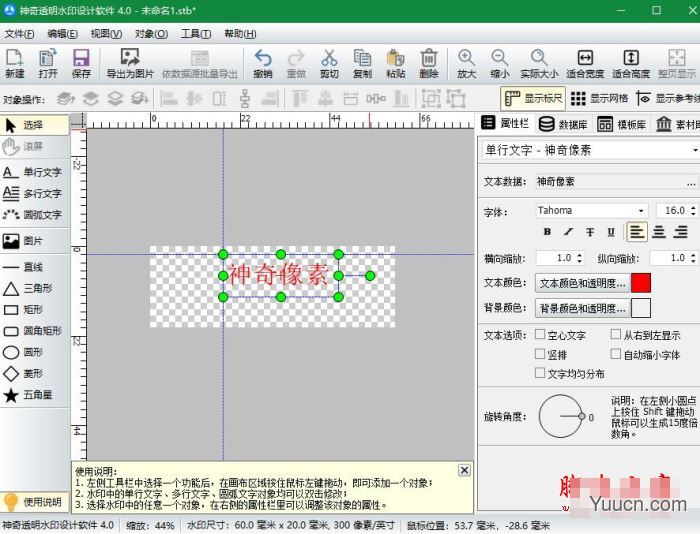Click the 使用说明 usage guide button
This screenshot has width=700, height=534.
point(34,502)
